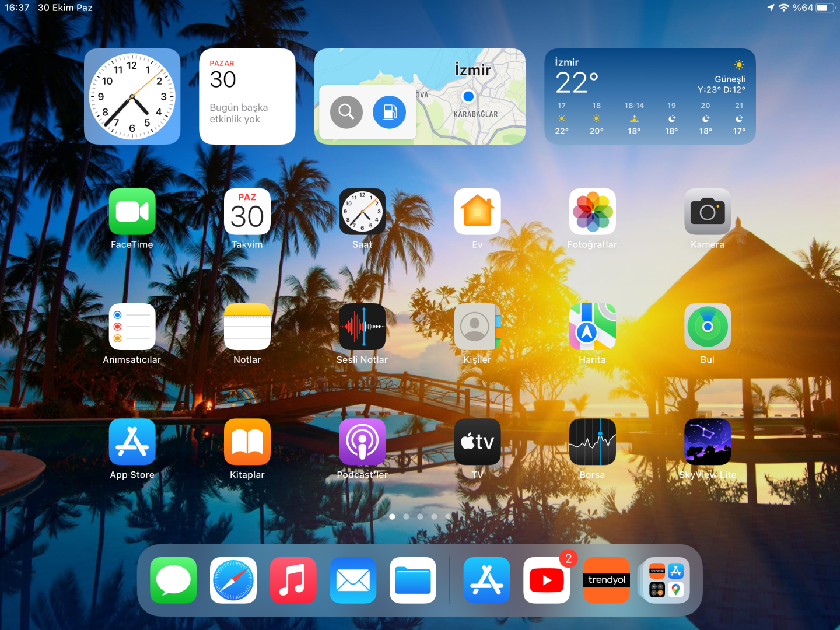Tap the 16:37 time in the status bar
Screen dimensions: 840x630
tap(17, 8)
